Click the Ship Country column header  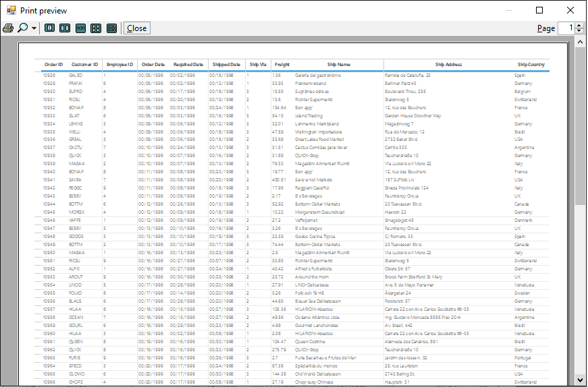tap(531, 65)
